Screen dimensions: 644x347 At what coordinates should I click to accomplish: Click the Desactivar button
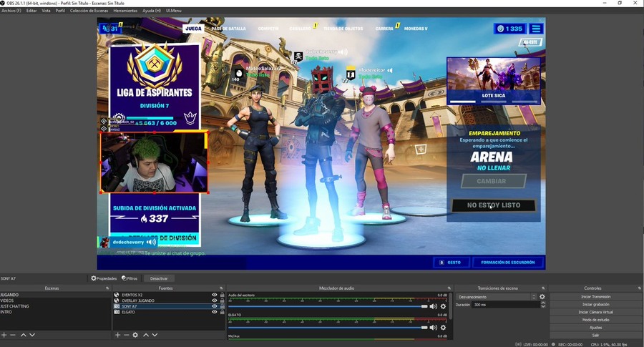click(159, 278)
